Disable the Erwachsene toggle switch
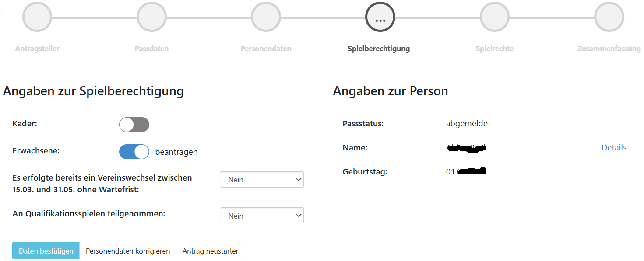Viewport: 644px width, 261px height. 134,152
